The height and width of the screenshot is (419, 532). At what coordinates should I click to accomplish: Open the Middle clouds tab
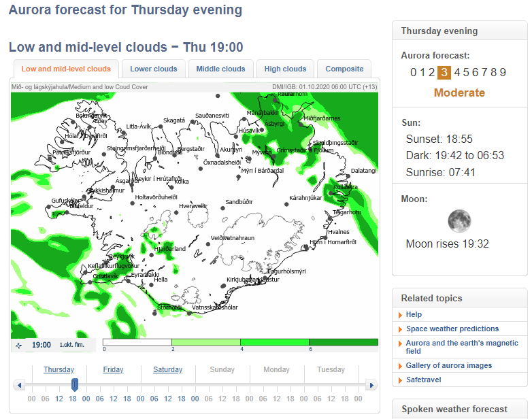coord(220,69)
